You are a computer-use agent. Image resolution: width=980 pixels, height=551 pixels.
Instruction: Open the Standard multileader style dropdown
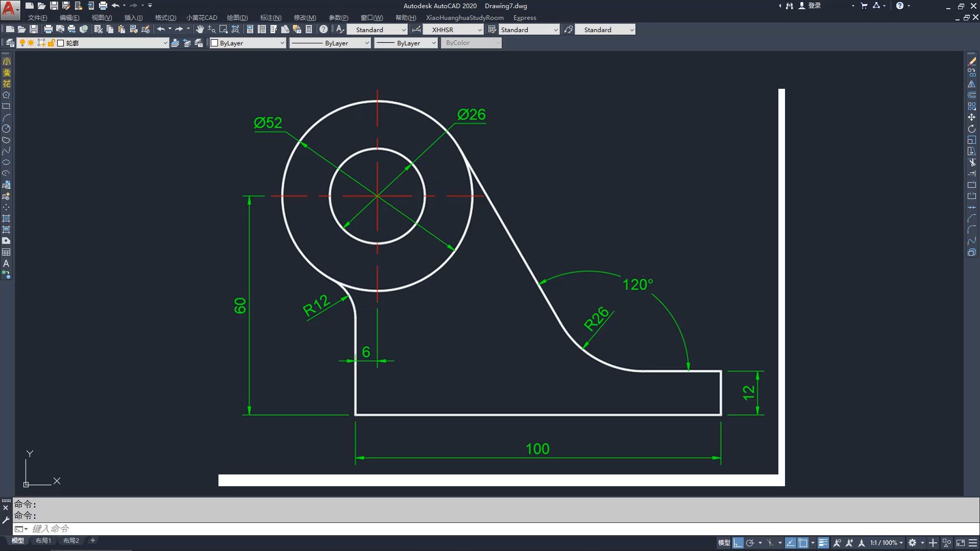pos(605,30)
